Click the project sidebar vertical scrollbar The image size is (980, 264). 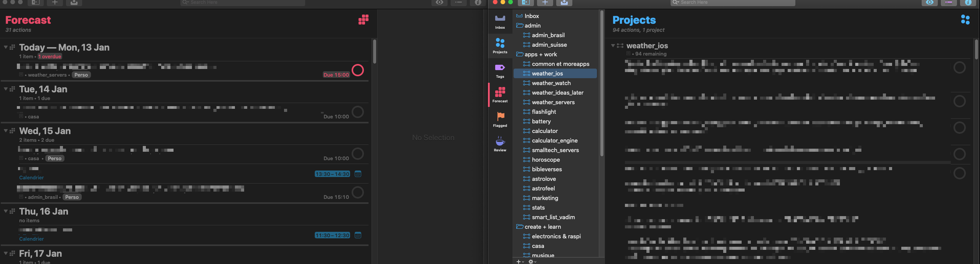point(602,84)
